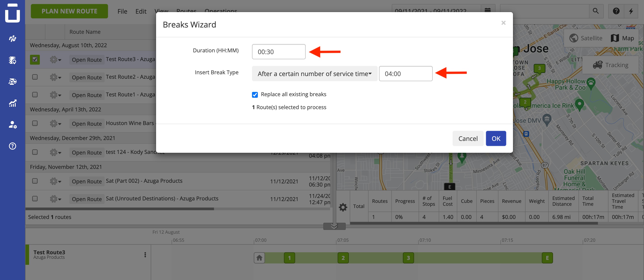Check the Test Route1 row checkbox
644x280 pixels.
[x=35, y=95]
